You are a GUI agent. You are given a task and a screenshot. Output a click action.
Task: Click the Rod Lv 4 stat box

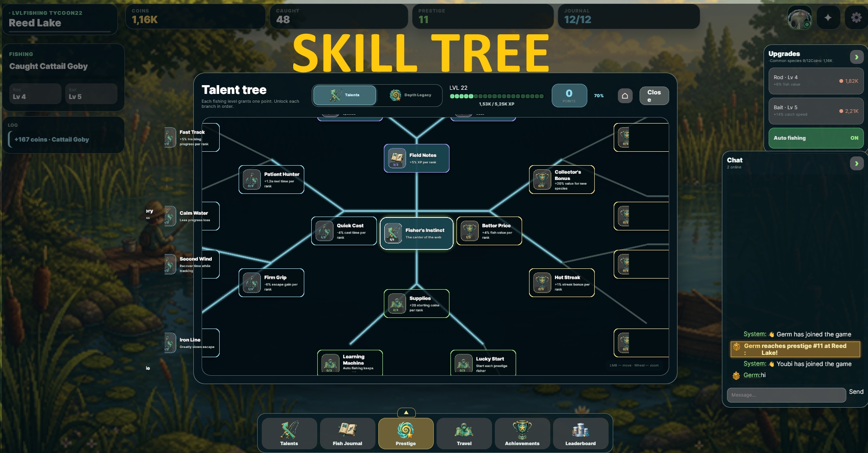(x=35, y=94)
